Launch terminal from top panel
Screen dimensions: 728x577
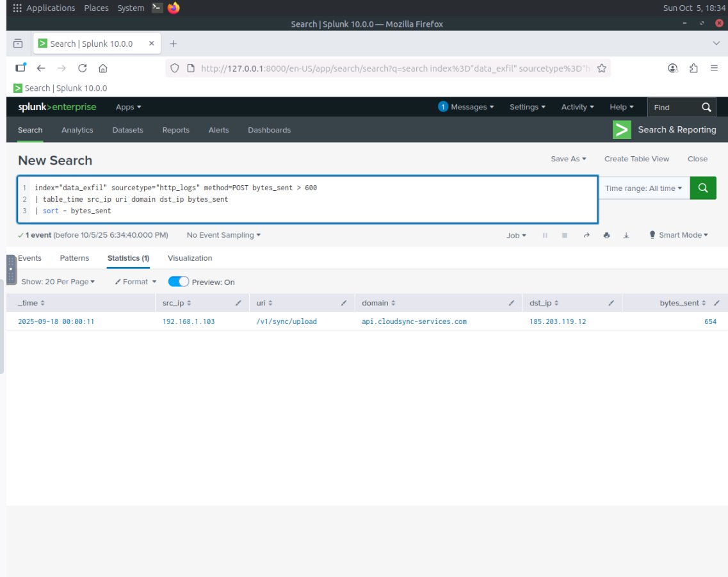(157, 8)
